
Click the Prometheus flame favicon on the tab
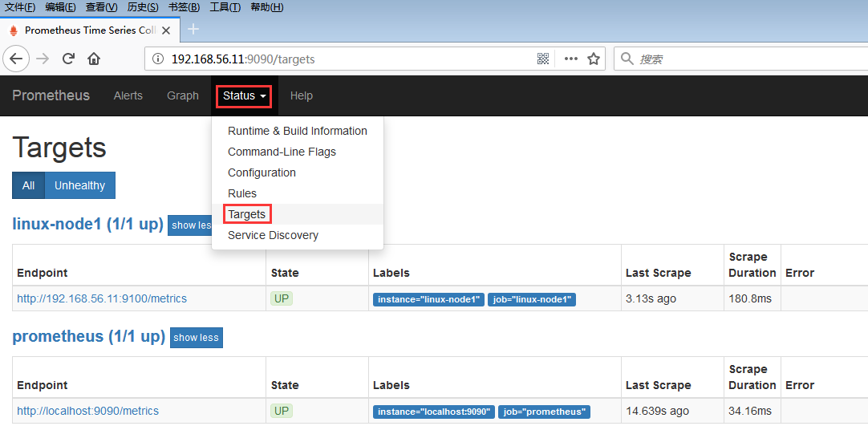(x=14, y=30)
